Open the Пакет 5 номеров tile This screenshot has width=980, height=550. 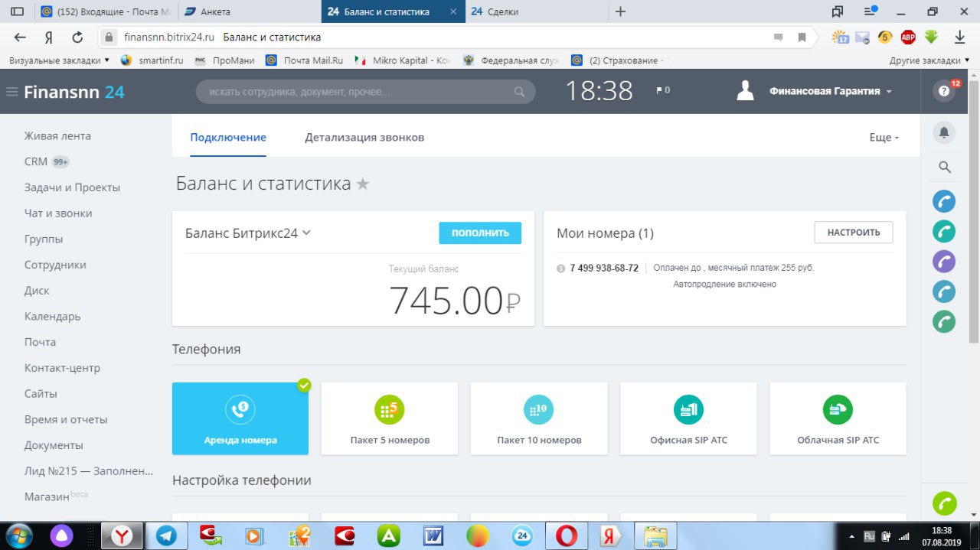[x=390, y=418]
